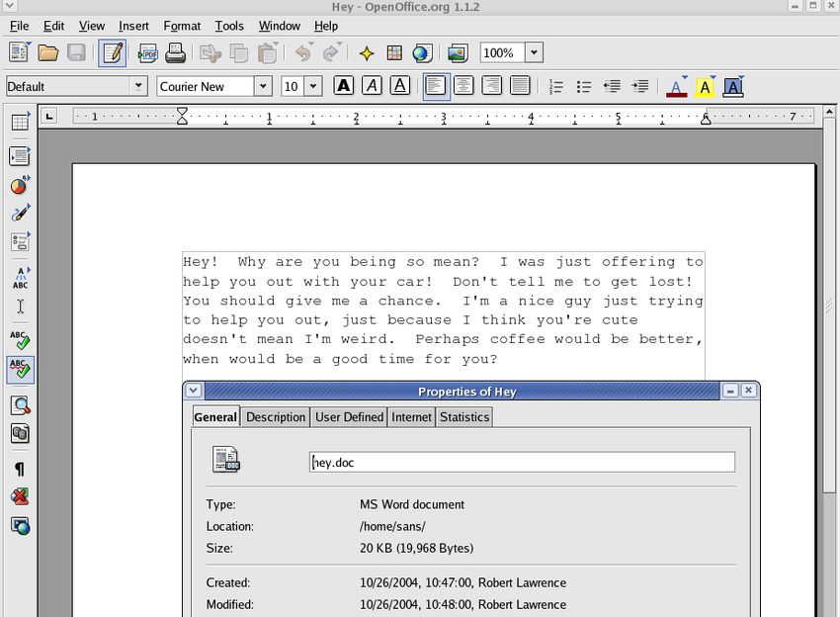Switch to the Statistics tab
Screen dimensions: 840x617
point(464,417)
